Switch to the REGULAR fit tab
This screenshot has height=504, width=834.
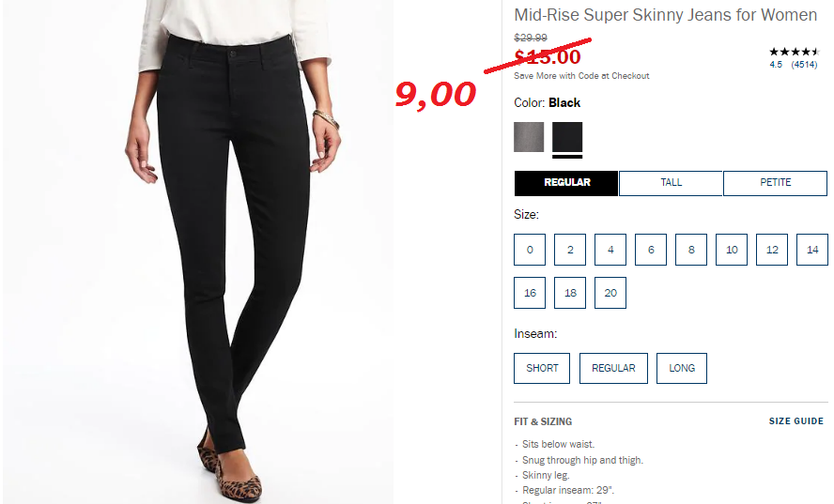tap(566, 183)
